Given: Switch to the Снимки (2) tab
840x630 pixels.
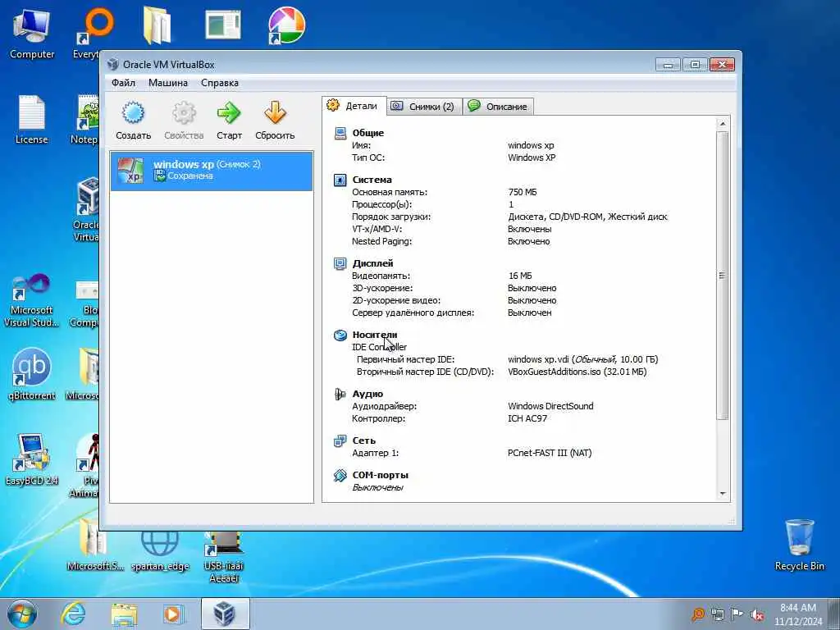Looking at the screenshot, I should click(x=423, y=106).
